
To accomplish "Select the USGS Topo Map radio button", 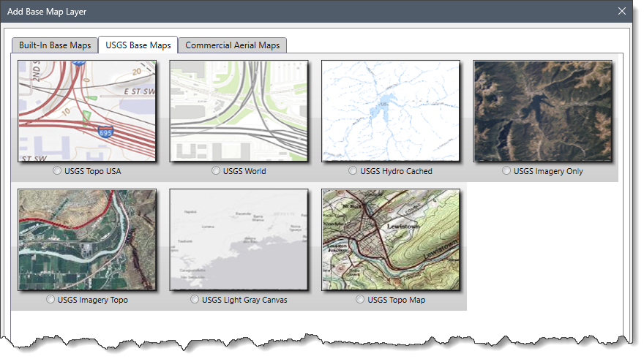I will [360, 299].
